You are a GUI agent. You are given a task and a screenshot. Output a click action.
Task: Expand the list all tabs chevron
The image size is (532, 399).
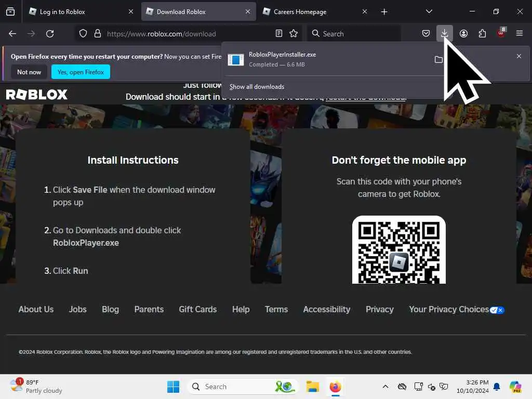click(x=429, y=11)
